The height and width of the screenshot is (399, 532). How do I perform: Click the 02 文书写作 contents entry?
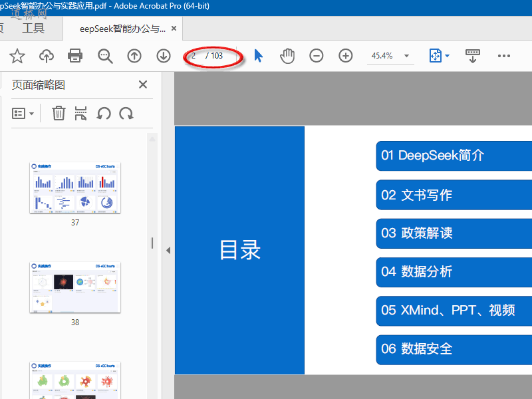click(454, 195)
